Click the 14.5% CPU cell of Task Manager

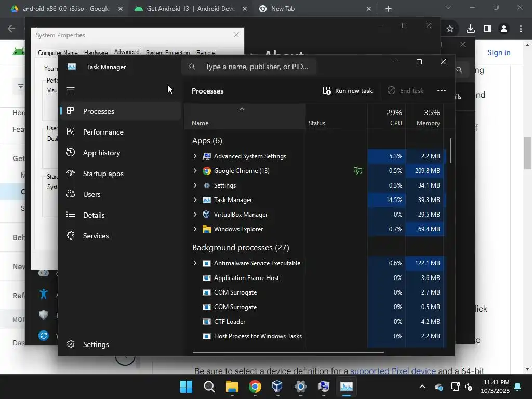pyautogui.click(x=387, y=200)
